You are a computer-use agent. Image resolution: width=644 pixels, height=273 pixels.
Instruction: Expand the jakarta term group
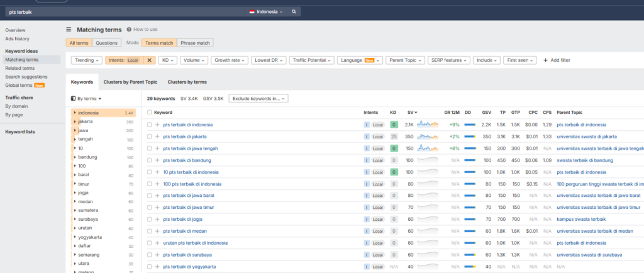[x=75, y=122]
